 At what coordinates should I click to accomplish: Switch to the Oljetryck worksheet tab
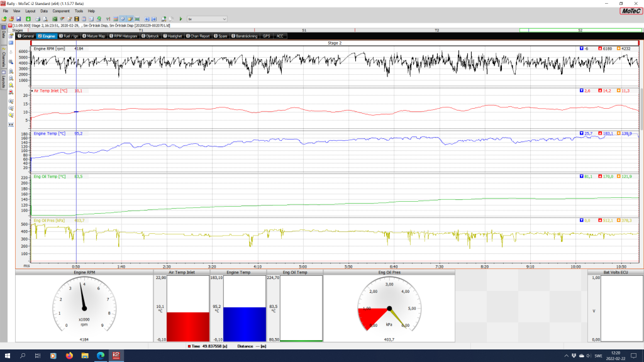(150, 36)
